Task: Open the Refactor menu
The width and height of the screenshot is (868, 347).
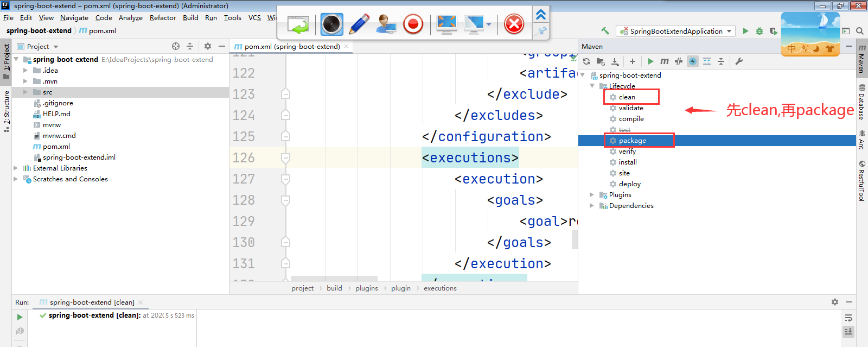Action: coord(163,18)
